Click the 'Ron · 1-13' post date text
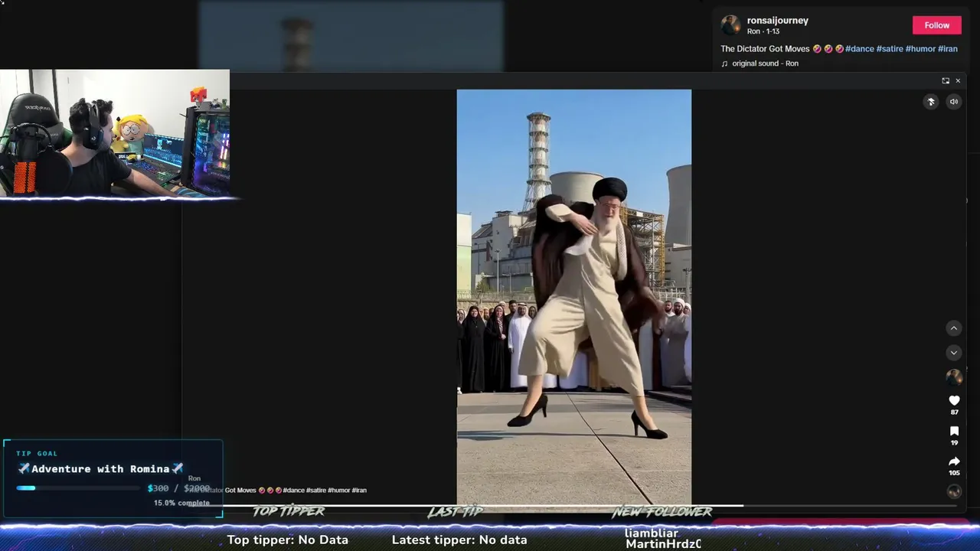 tap(763, 31)
